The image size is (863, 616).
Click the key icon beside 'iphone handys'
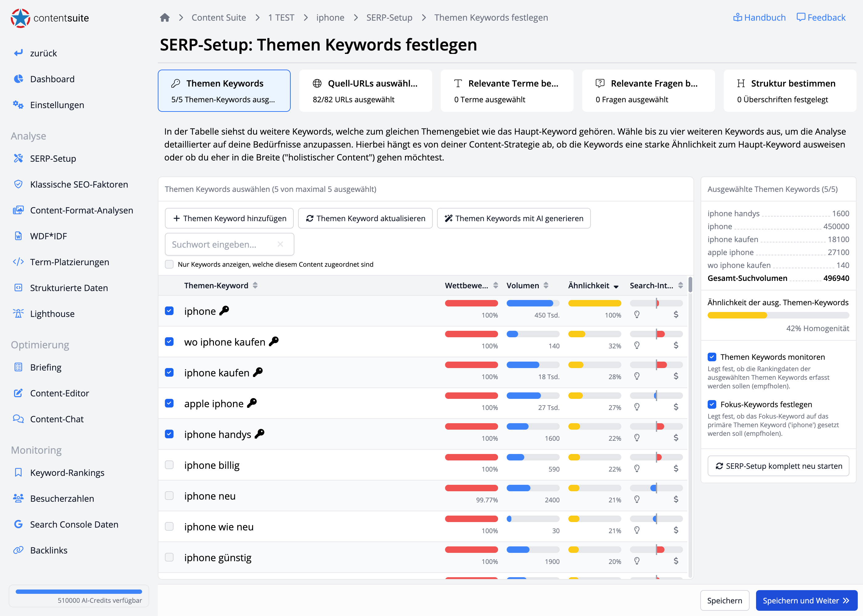coord(260,434)
